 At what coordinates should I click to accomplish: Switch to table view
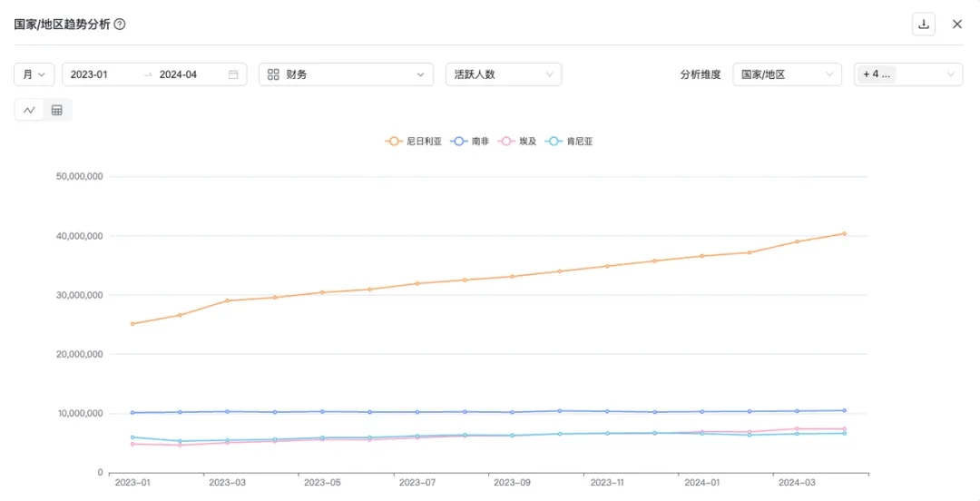tap(57, 110)
